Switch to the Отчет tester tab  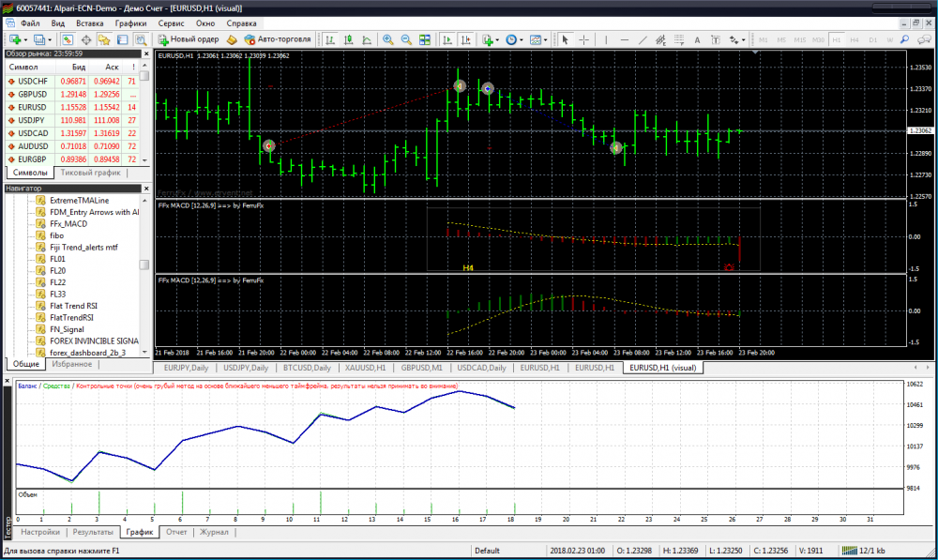tap(175, 532)
